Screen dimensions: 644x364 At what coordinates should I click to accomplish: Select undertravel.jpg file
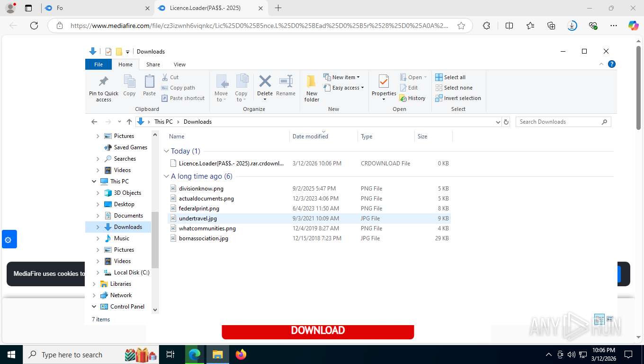309,218
